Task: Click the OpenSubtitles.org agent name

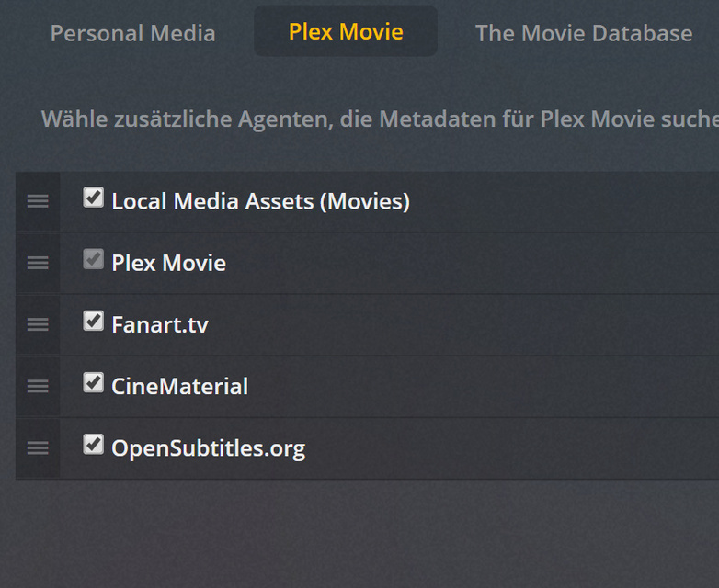Action: pyautogui.click(x=208, y=448)
